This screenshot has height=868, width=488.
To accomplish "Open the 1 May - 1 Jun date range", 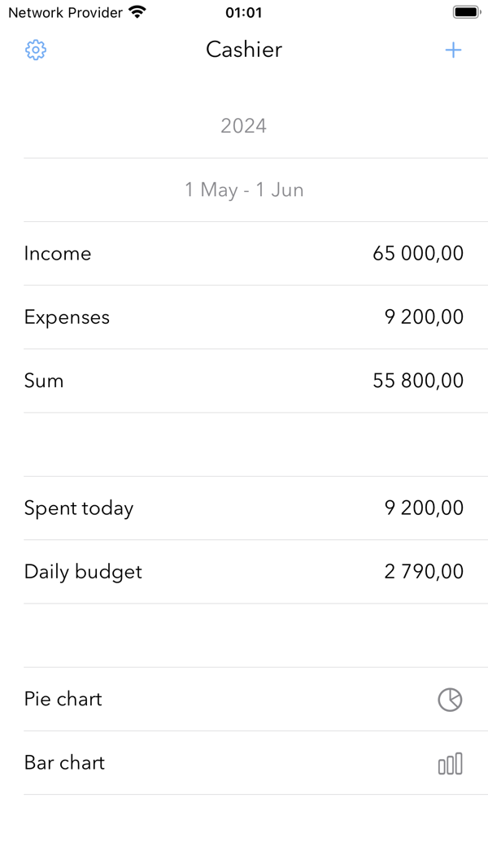I will click(x=244, y=190).
